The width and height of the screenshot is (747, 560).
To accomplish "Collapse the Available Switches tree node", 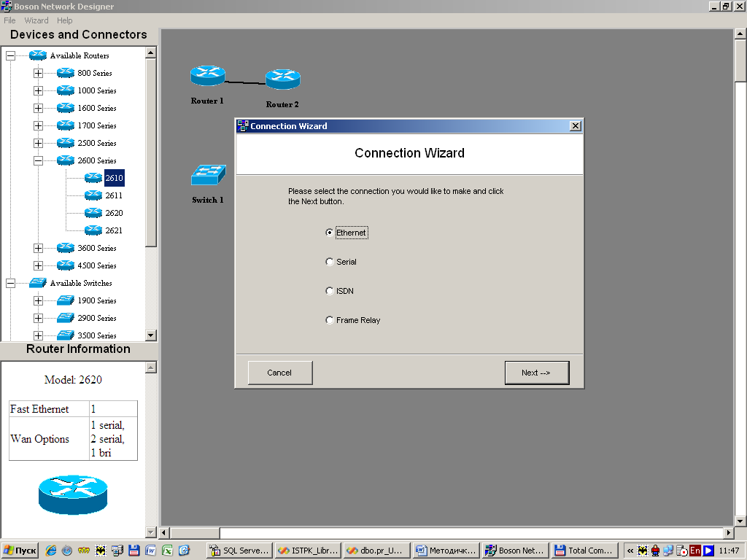I will 10,283.
